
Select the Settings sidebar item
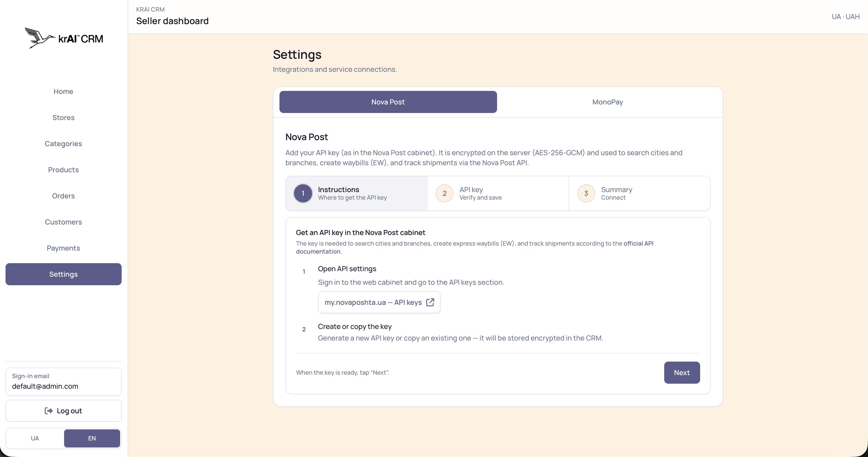pos(63,274)
